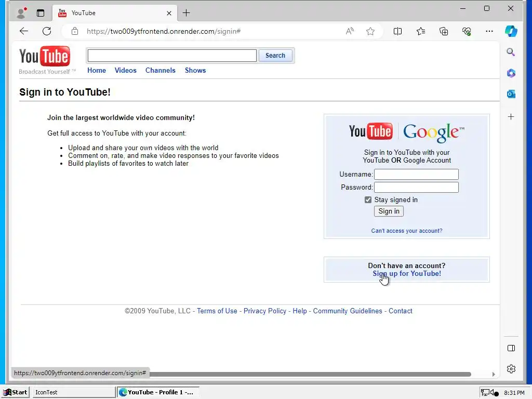The width and height of the screenshot is (532, 399).
Task: Click the YouTube tab favicon
Action: point(62,13)
